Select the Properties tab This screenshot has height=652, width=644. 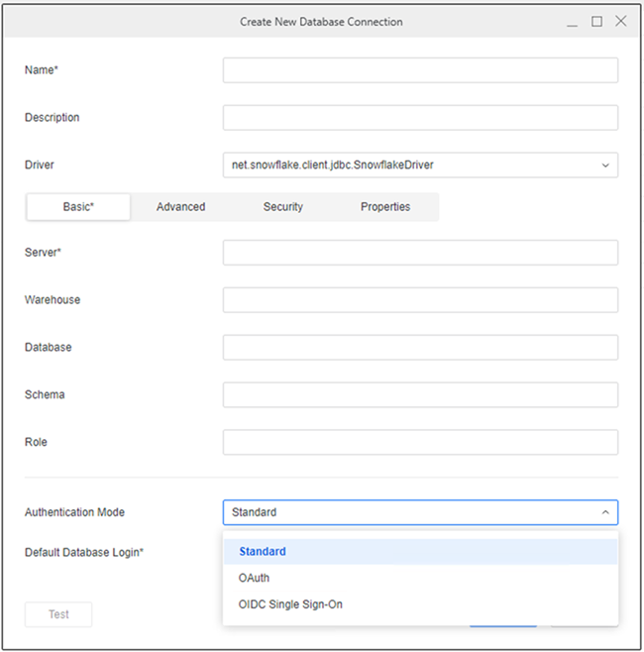(x=385, y=207)
